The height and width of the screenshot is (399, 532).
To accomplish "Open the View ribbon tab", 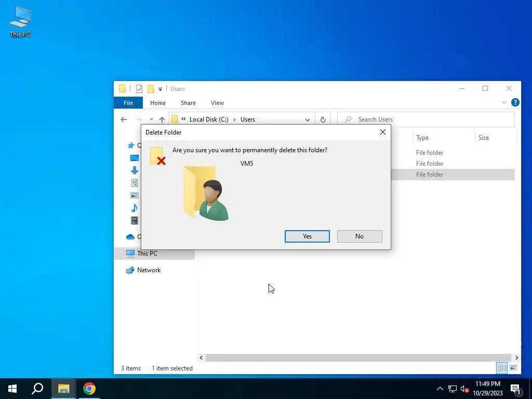I will point(217,103).
